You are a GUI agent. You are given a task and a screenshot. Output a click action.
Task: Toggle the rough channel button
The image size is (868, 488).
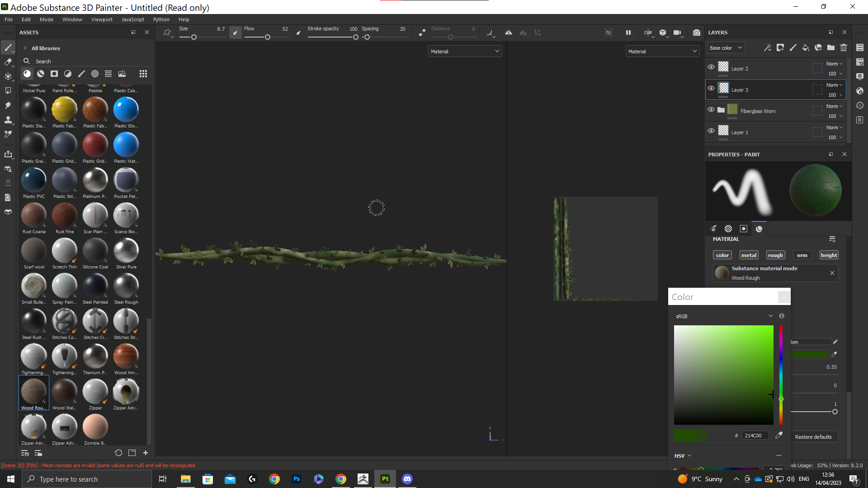775,255
